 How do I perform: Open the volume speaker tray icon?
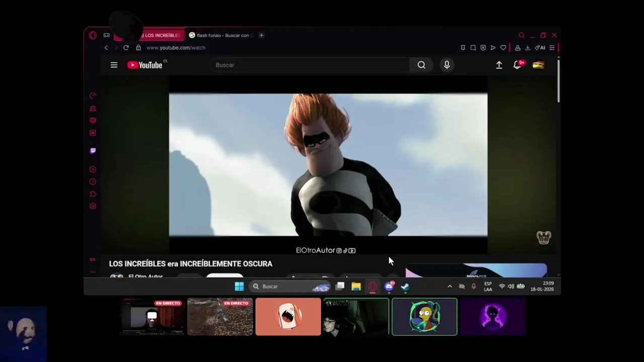(511, 287)
